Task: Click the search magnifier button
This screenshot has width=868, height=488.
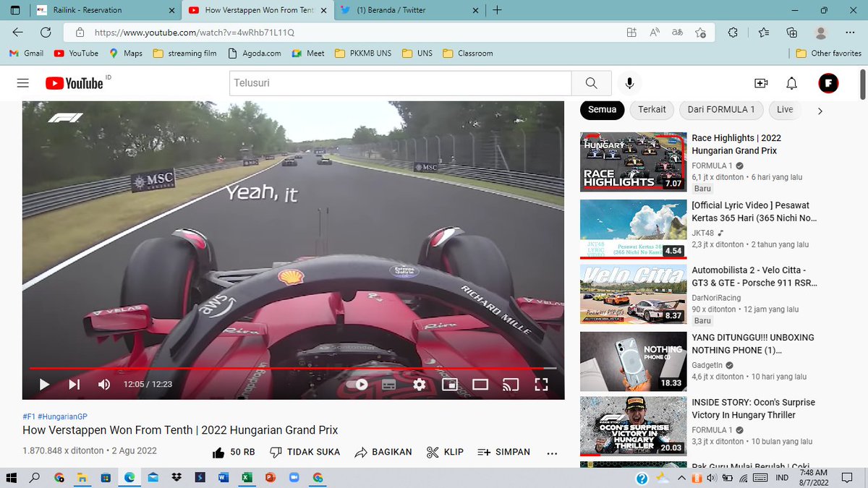Action: [592, 83]
